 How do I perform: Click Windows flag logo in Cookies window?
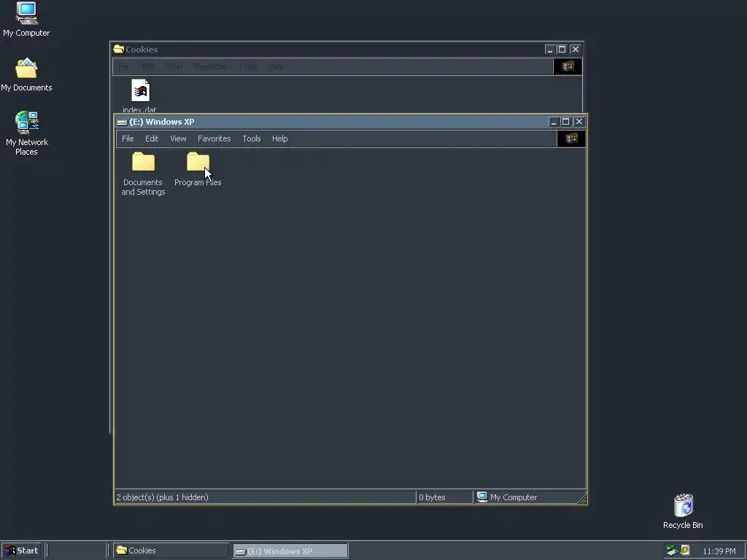(568, 66)
